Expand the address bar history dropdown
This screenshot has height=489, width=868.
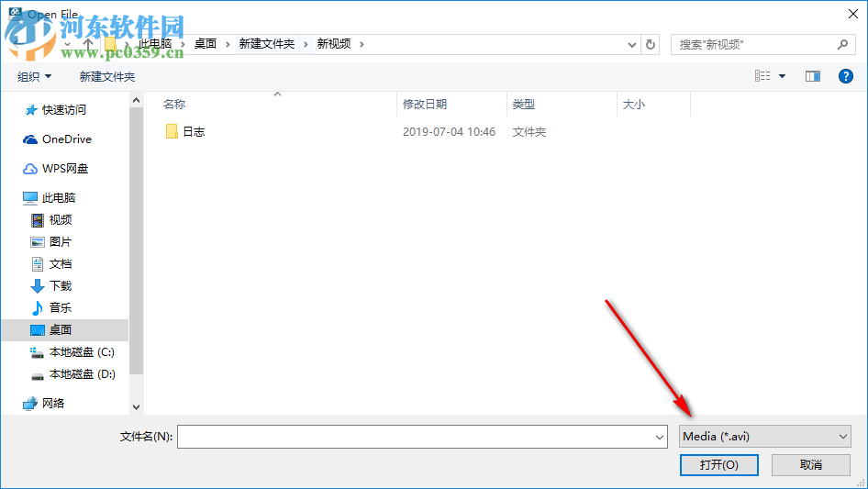pos(631,44)
